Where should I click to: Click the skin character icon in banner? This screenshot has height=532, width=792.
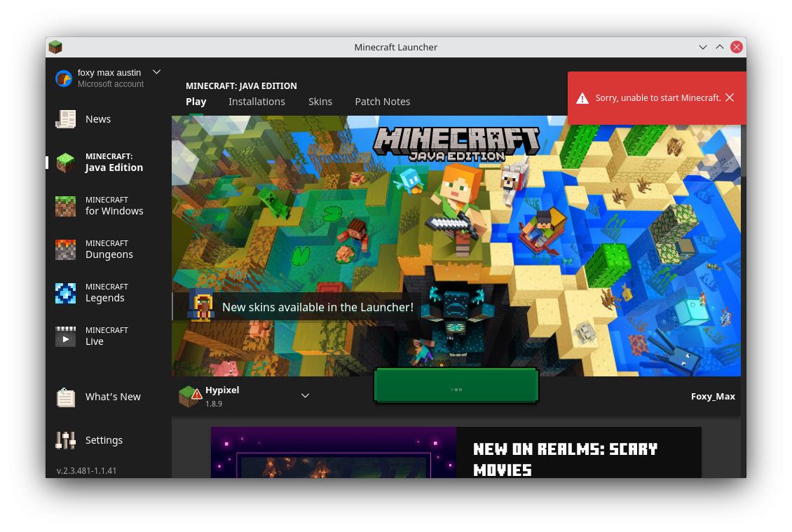click(x=202, y=306)
